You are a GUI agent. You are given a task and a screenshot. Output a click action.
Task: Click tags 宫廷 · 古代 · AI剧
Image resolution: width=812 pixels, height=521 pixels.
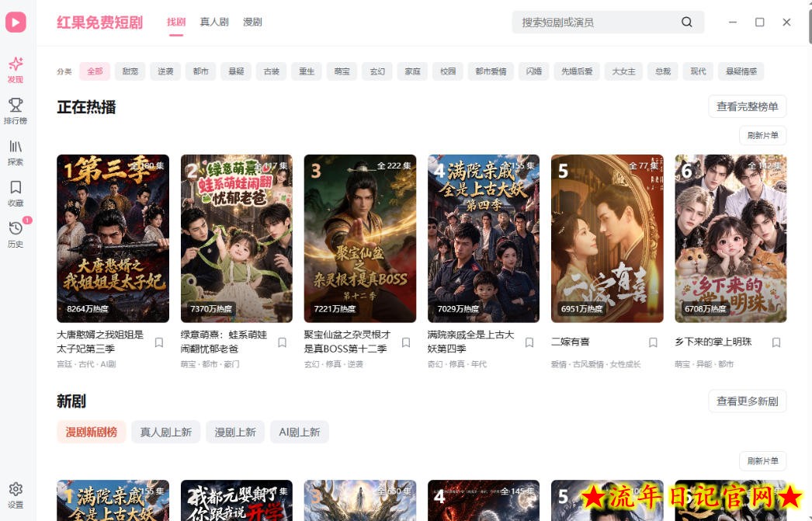[x=86, y=364]
